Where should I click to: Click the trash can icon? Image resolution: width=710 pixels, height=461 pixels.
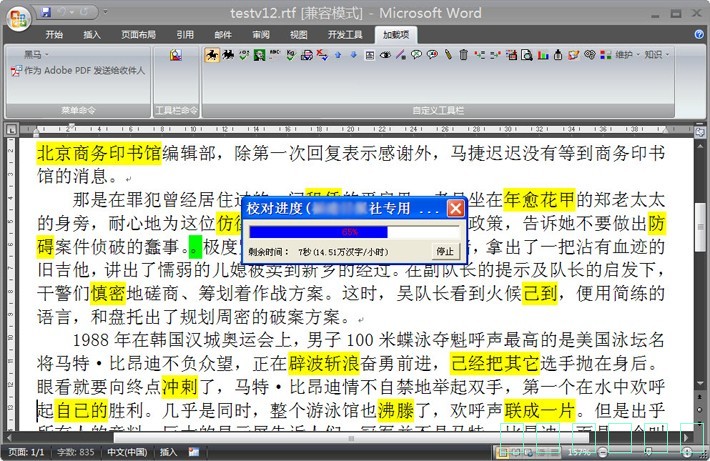[x=463, y=55]
